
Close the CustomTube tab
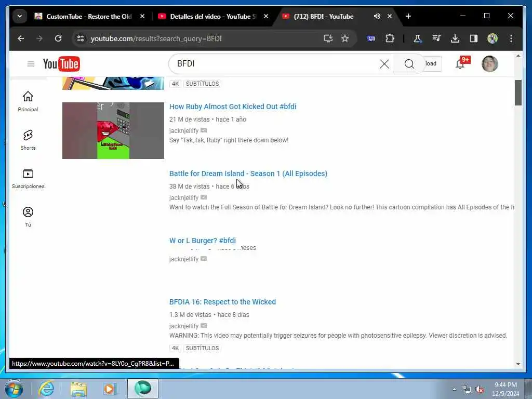click(x=142, y=16)
